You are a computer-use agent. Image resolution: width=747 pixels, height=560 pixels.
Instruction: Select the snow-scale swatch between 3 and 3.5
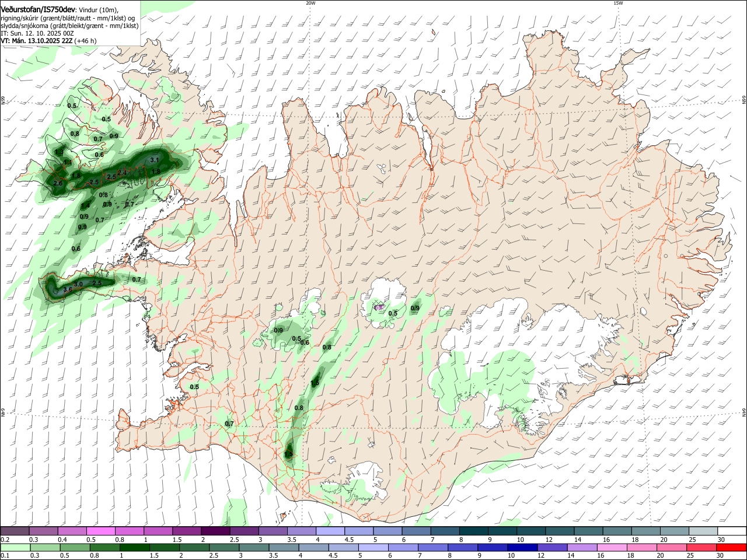(273, 531)
